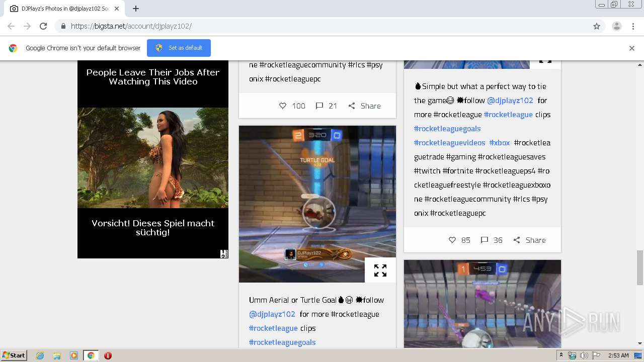644x362 pixels.
Task: Expand the Turtle Goal video fullscreen
Action: click(380, 270)
